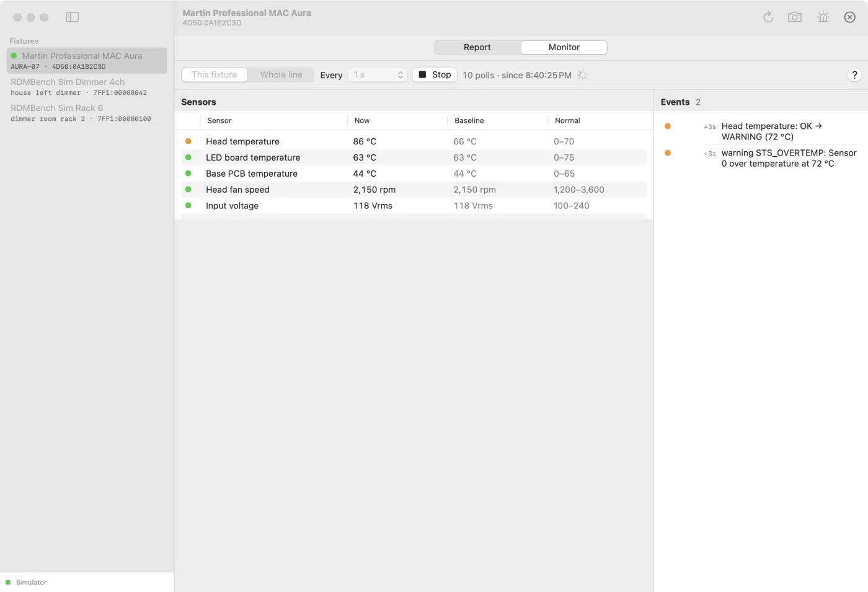Image resolution: width=868 pixels, height=592 pixels.
Task: Switch to the Report tab
Action: coord(477,47)
